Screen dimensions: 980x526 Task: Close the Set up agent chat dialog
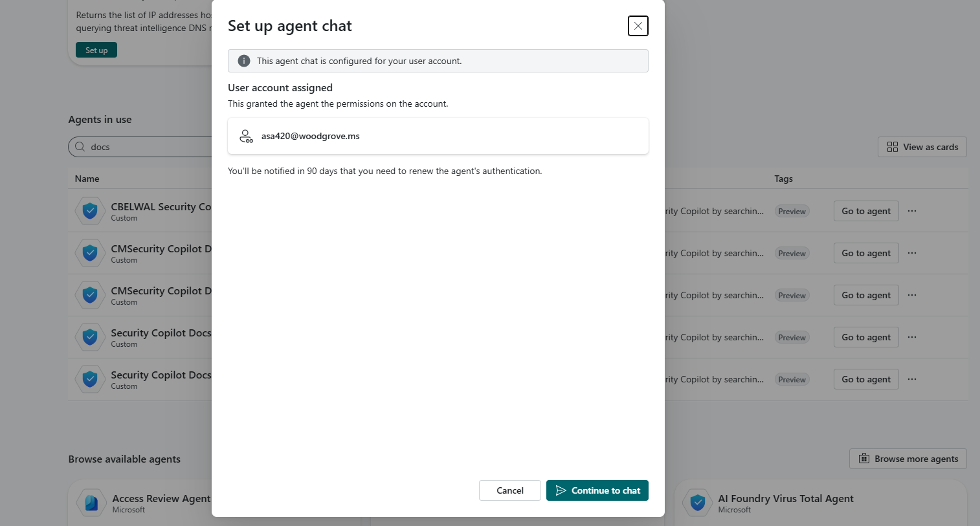pos(638,26)
